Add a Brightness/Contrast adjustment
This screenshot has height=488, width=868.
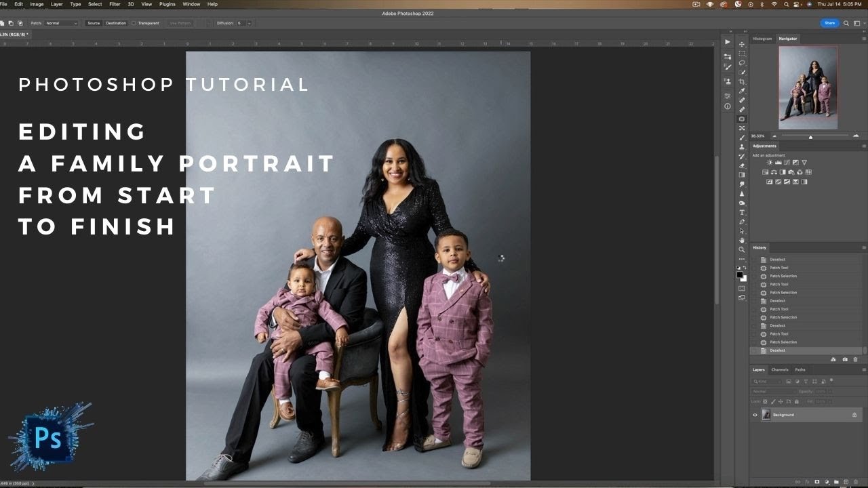pyautogui.click(x=770, y=163)
